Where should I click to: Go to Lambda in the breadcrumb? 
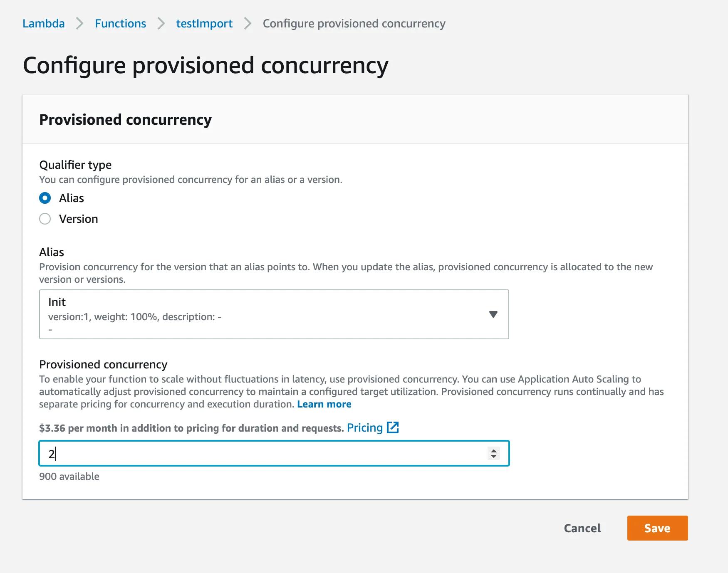[44, 24]
